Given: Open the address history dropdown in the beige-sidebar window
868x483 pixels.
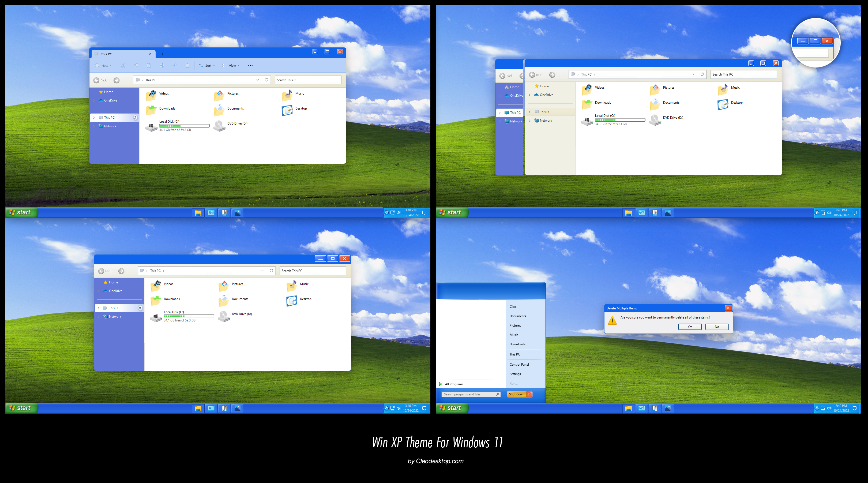Looking at the screenshot, I should pos(693,74).
